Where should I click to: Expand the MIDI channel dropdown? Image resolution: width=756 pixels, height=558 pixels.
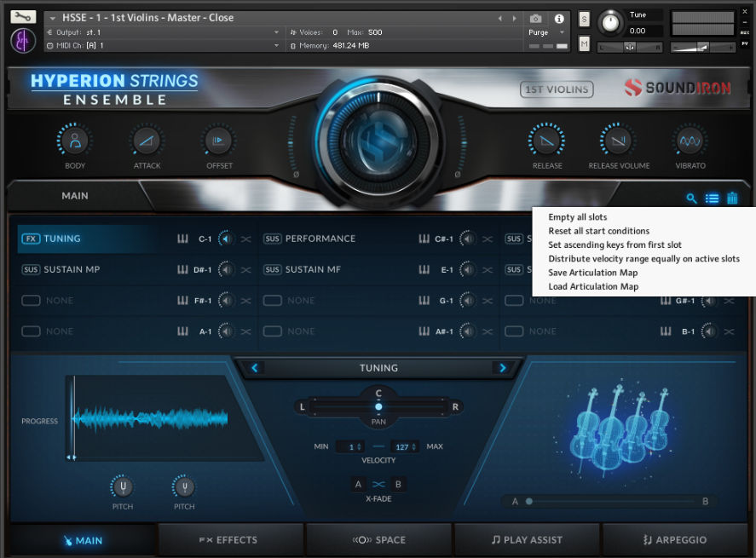click(x=276, y=45)
